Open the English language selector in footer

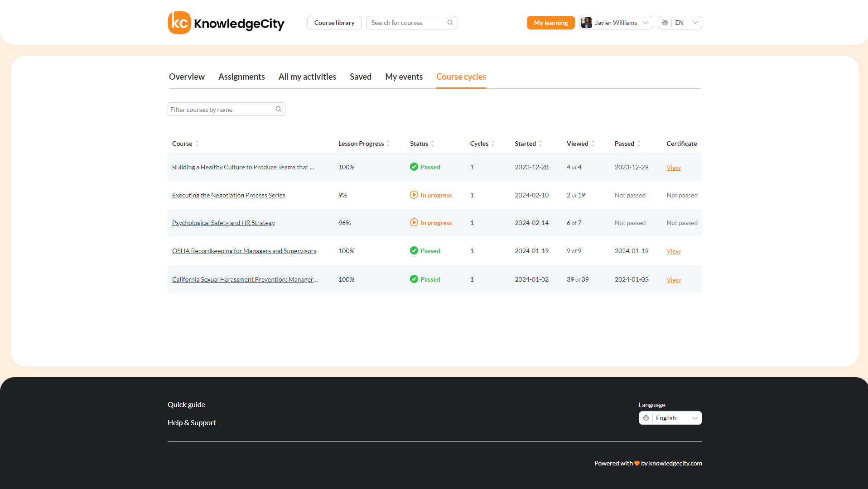tap(675, 417)
